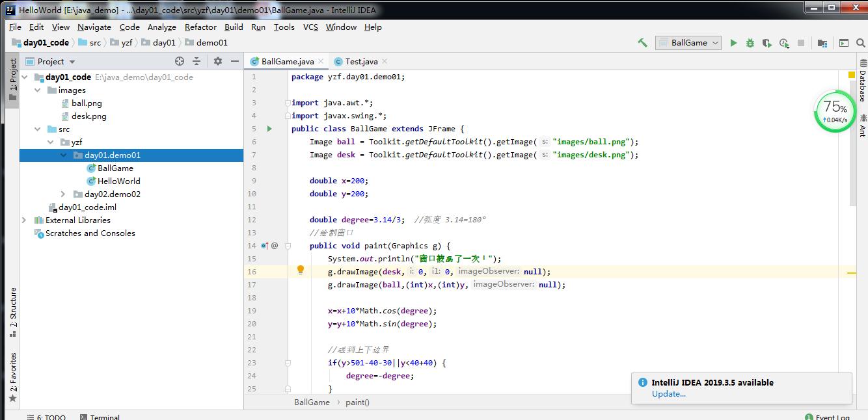Click the Search Everywhere magnifier icon
The width and height of the screenshot is (868, 420).
(861, 43)
